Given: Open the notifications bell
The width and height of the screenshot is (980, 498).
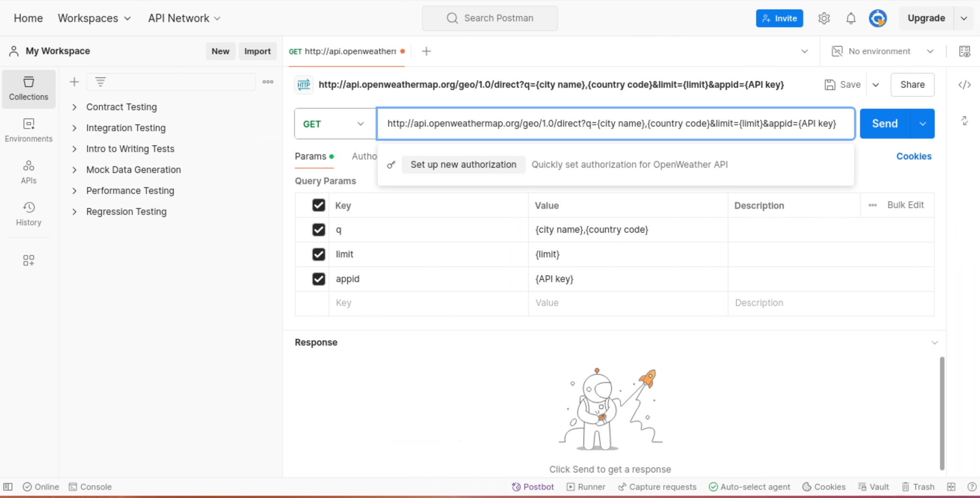Looking at the screenshot, I should [851, 18].
